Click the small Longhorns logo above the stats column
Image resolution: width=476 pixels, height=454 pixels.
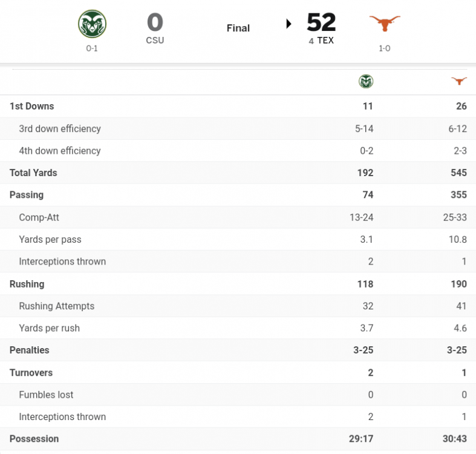tap(459, 81)
